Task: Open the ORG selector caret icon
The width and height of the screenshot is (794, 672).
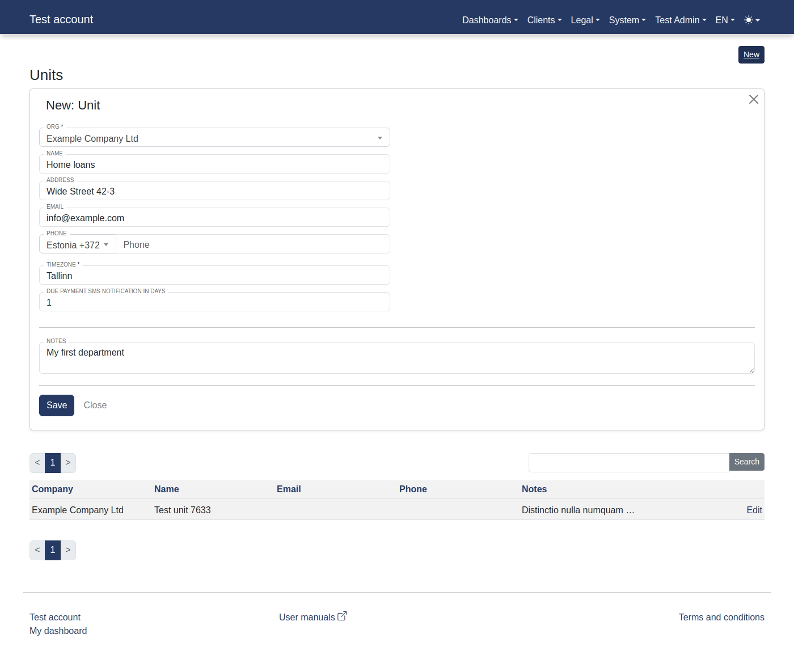Action: (379, 137)
